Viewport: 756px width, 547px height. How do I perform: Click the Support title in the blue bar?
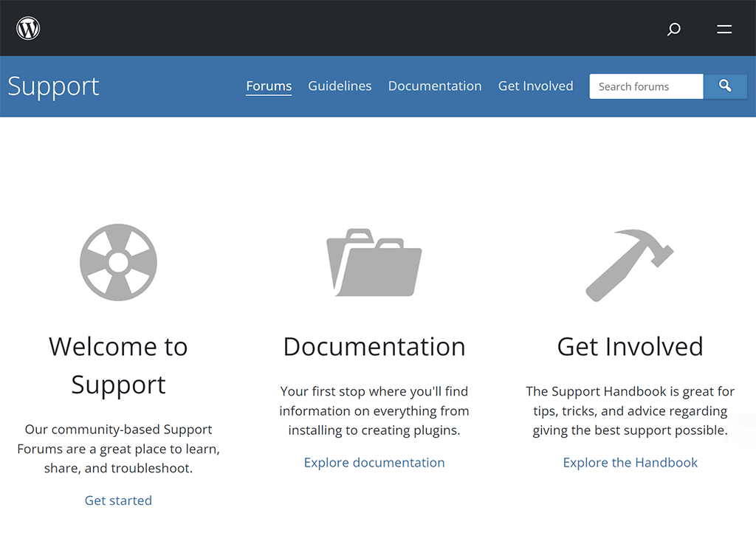coord(53,86)
